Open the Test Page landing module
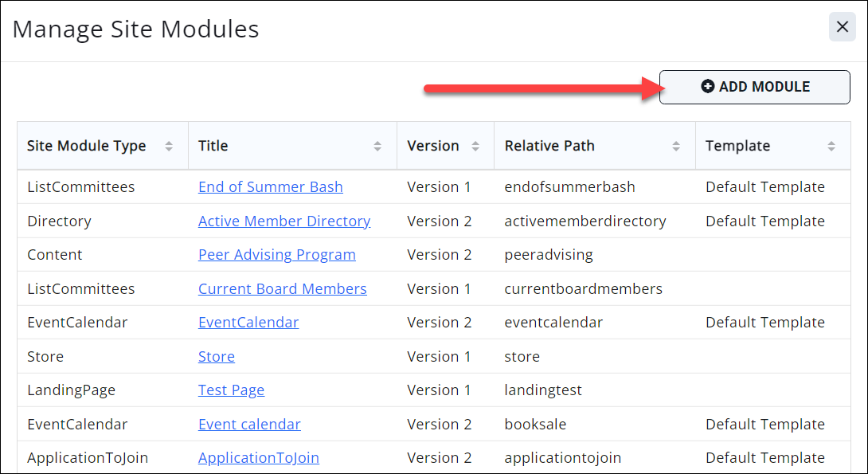The width and height of the screenshot is (868, 474). tap(231, 390)
